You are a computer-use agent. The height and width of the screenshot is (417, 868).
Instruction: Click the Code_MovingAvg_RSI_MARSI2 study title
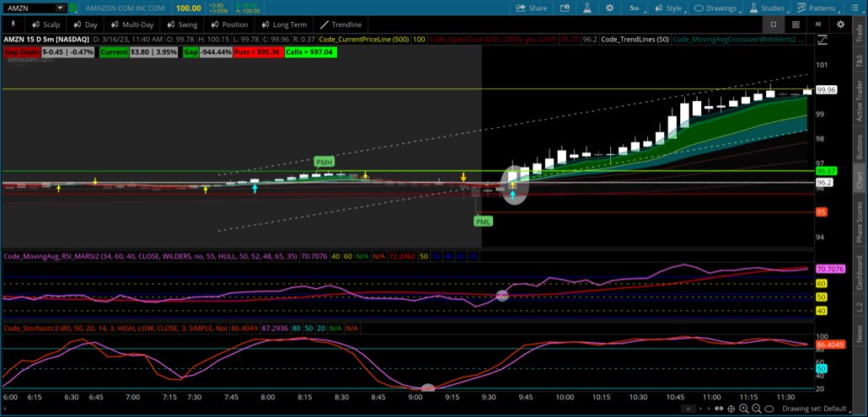click(151, 257)
